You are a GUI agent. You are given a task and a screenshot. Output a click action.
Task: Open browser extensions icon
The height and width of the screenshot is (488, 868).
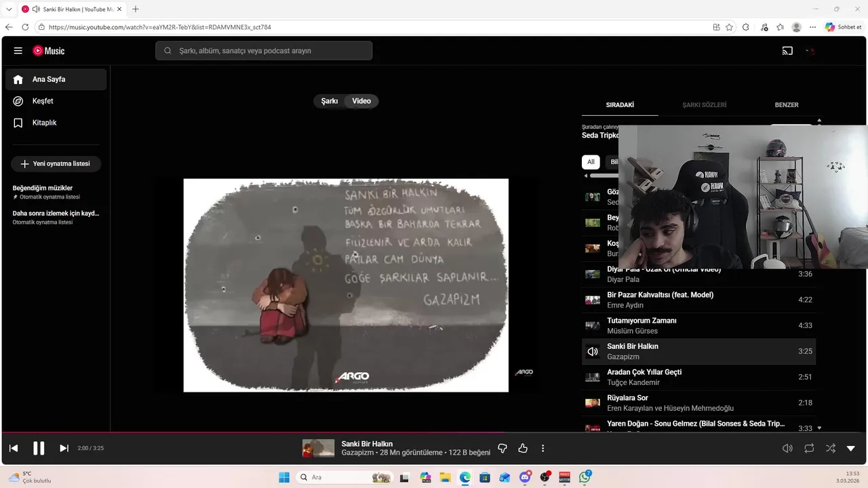(746, 27)
